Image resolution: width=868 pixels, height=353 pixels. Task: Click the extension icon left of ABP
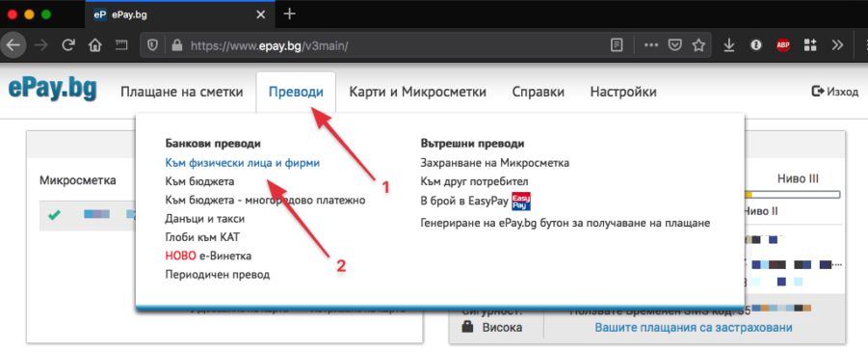click(755, 45)
